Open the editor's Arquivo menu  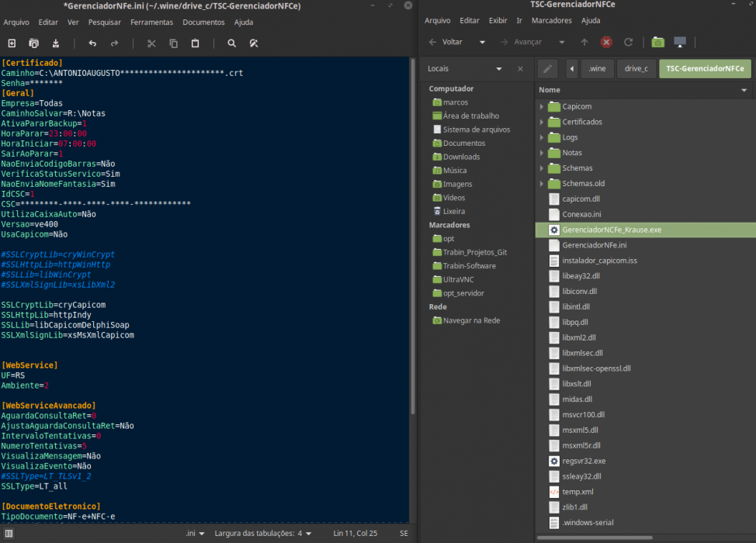(x=16, y=22)
